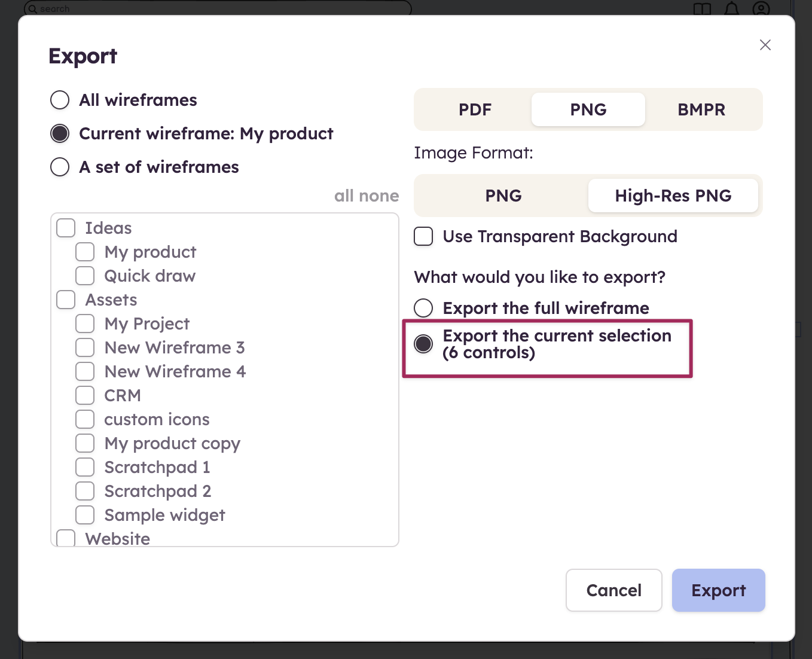
Task: Select the All wireframes radio option
Action: pos(60,100)
